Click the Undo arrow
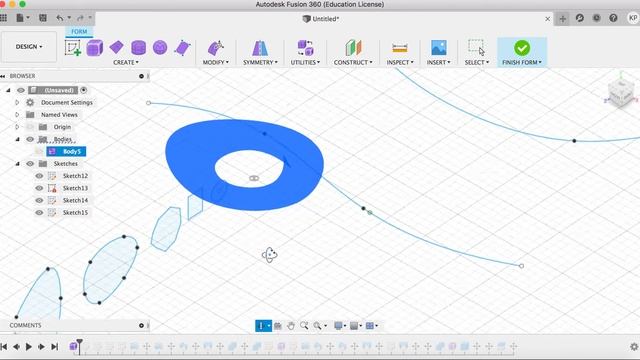The width and height of the screenshot is (640, 360). click(60, 18)
